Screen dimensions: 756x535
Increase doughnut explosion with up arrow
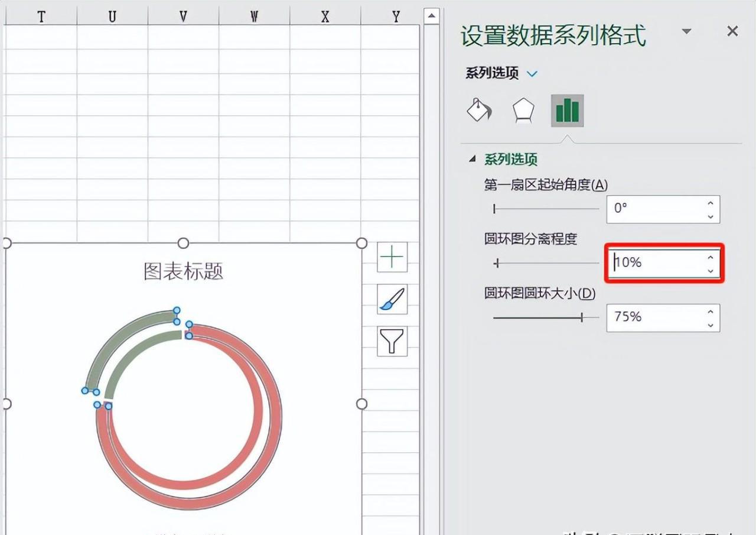click(711, 257)
